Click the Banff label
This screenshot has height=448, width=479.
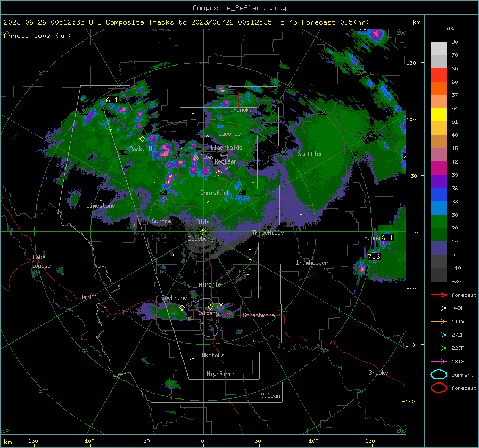(88, 297)
